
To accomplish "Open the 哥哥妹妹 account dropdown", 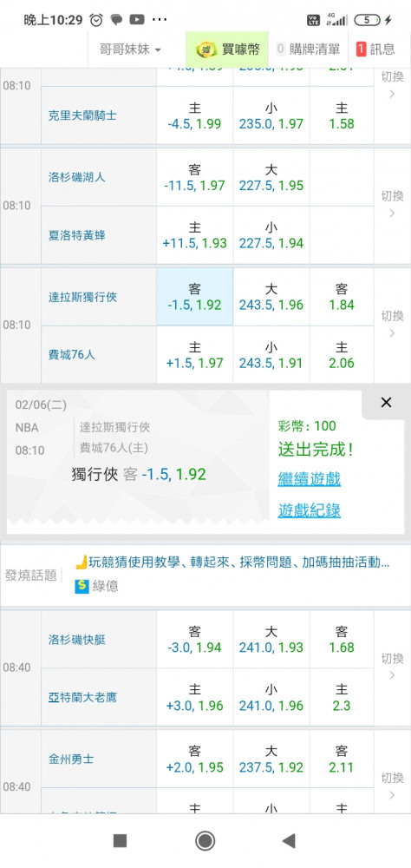I will point(130,49).
